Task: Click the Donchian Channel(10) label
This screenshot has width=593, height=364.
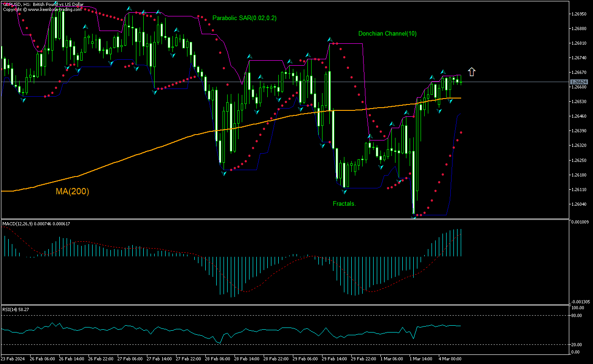Action: [387, 33]
